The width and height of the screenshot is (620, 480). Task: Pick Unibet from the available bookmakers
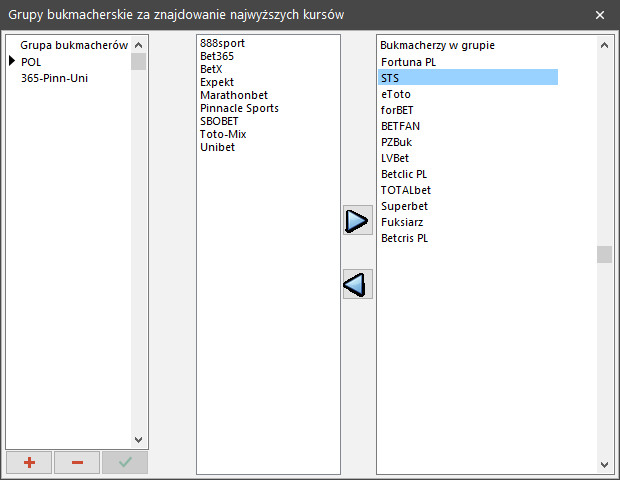217,147
